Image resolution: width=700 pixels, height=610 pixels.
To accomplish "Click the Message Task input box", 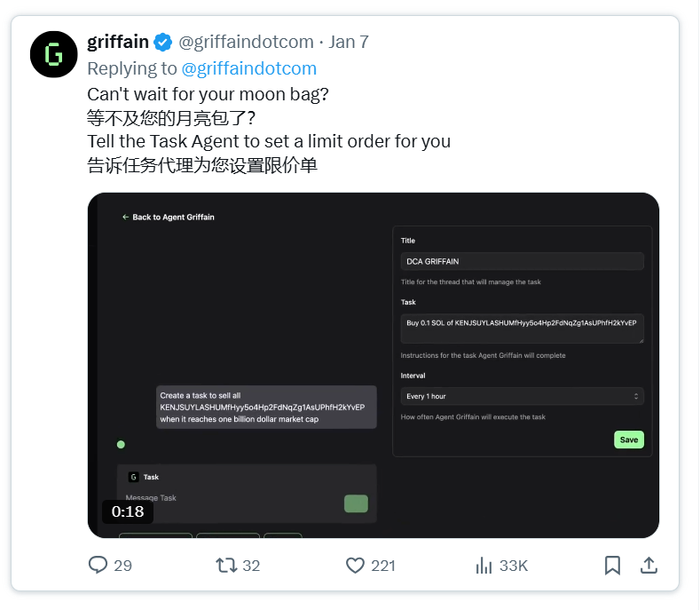I will click(x=230, y=498).
